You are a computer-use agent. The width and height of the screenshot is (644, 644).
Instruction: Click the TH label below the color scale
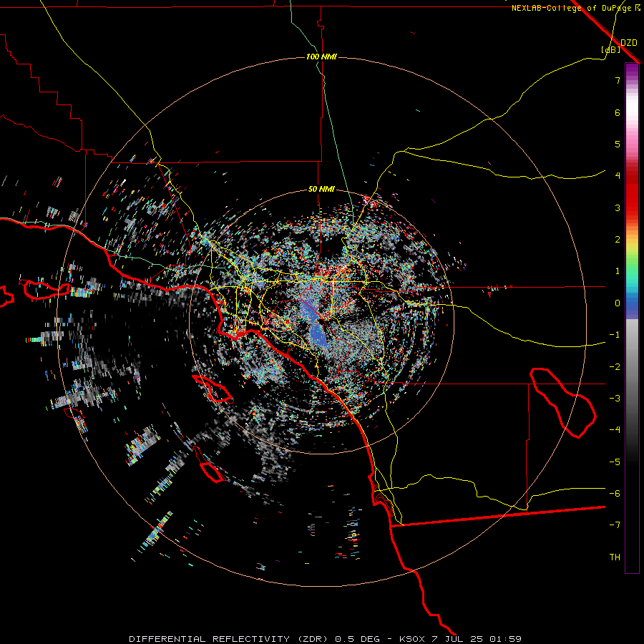tap(615, 557)
